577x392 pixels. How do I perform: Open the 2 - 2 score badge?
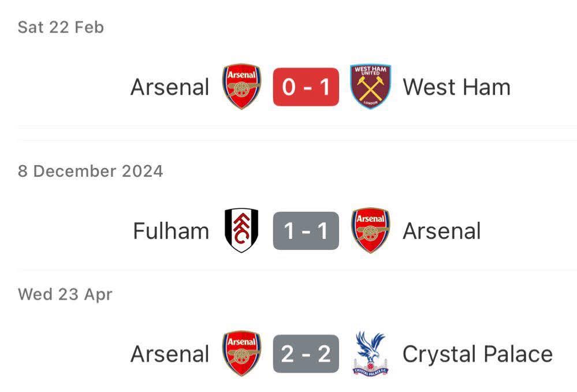pyautogui.click(x=306, y=354)
